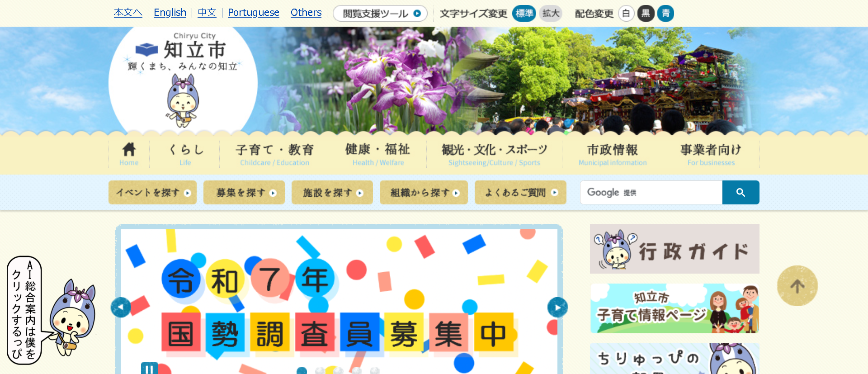Image resolution: width=868 pixels, height=374 pixels.
Task: Expand the 施設を探す menu
Action: 332,193
